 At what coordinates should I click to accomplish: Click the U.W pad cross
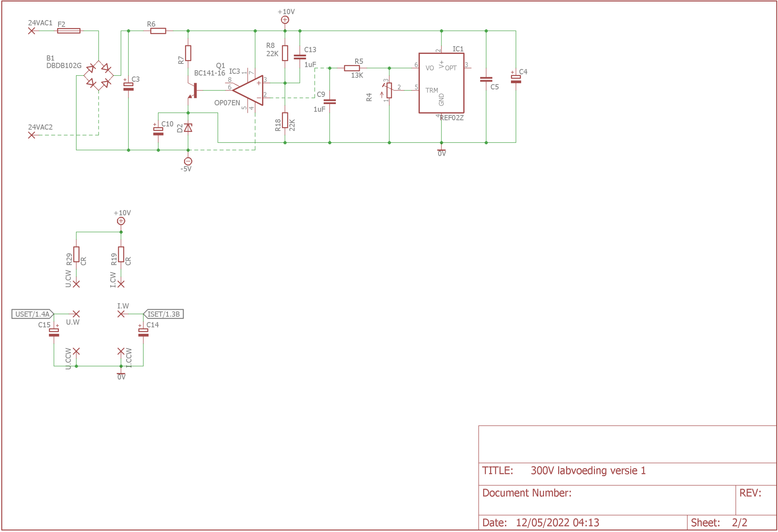(76, 314)
